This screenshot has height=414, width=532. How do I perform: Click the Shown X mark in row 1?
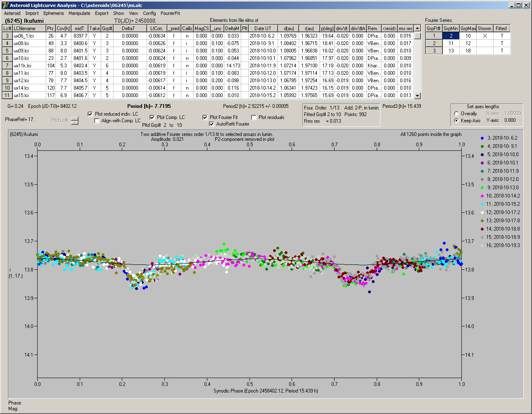[x=484, y=36]
